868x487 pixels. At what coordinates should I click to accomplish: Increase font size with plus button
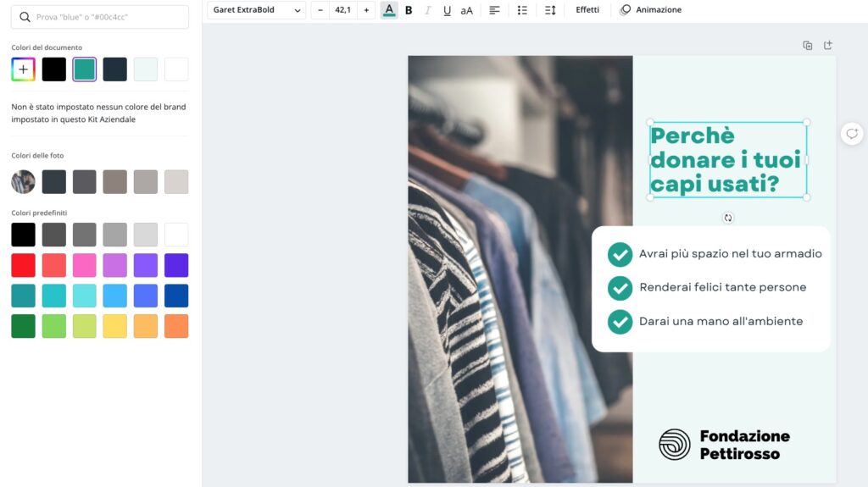[x=366, y=10]
